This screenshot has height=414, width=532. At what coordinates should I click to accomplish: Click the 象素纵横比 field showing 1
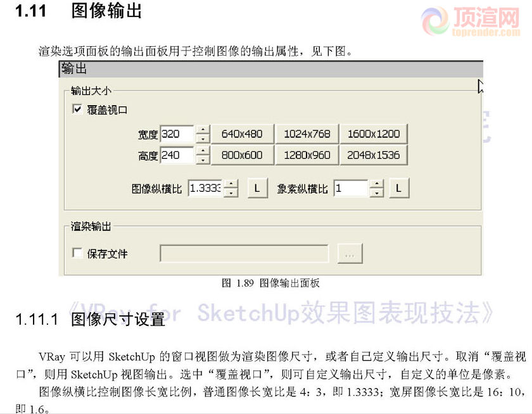(351, 188)
